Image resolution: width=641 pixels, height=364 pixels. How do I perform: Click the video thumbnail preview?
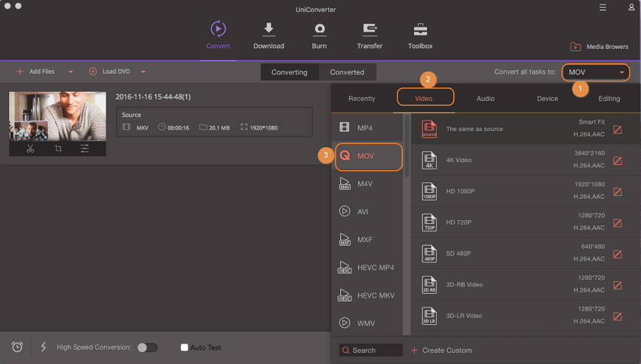point(57,116)
